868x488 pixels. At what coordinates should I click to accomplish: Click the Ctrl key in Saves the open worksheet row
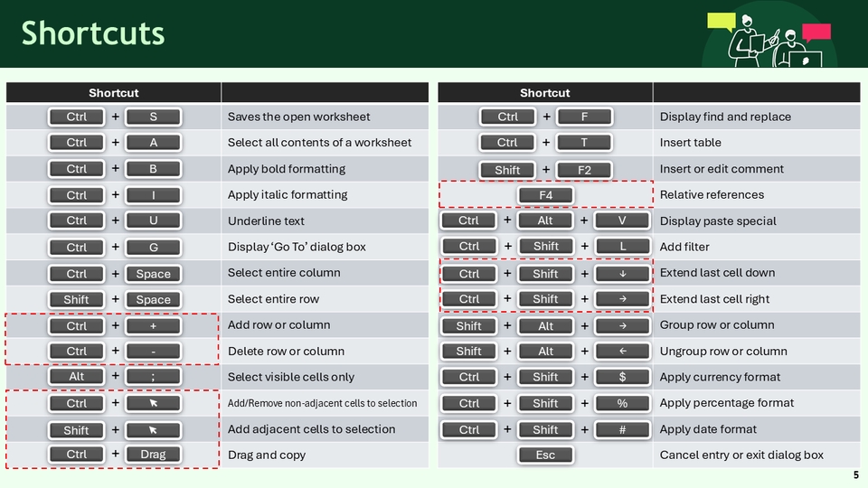(76, 117)
